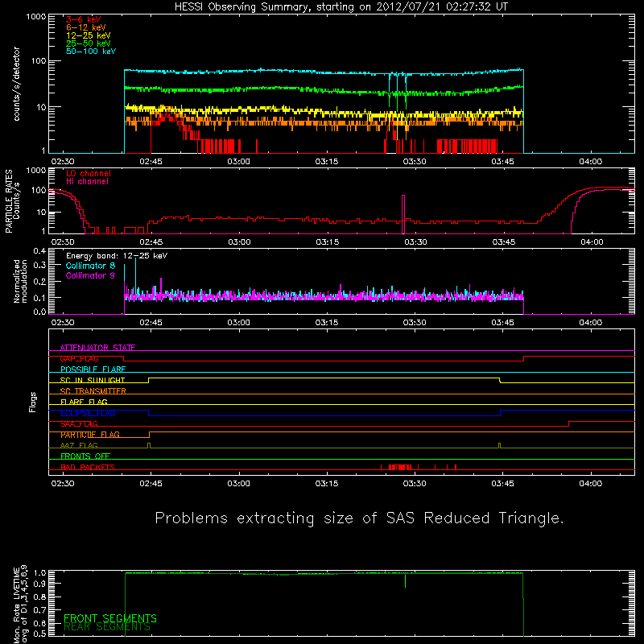The width and height of the screenshot is (644, 644).
Task: Select the FRONT SEGMENTS legend label
Action: 110,618
